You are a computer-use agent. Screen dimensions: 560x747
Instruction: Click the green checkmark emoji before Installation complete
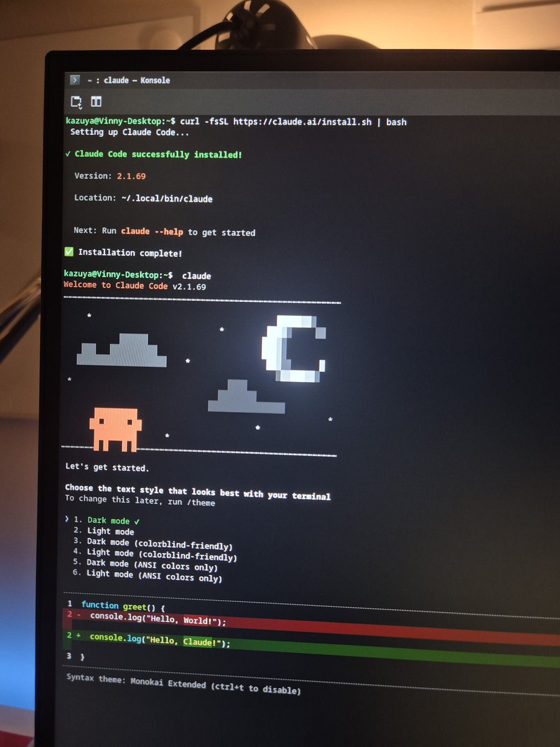pos(69,252)
